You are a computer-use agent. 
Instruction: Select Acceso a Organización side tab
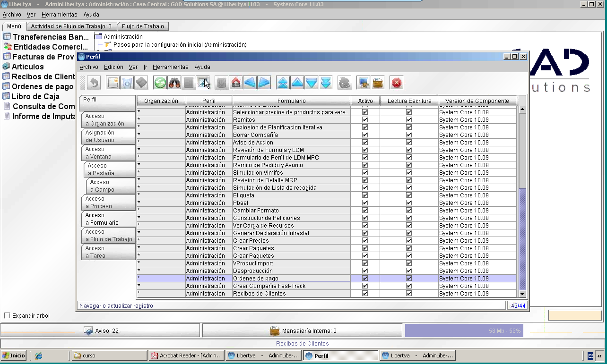[108, 120]
